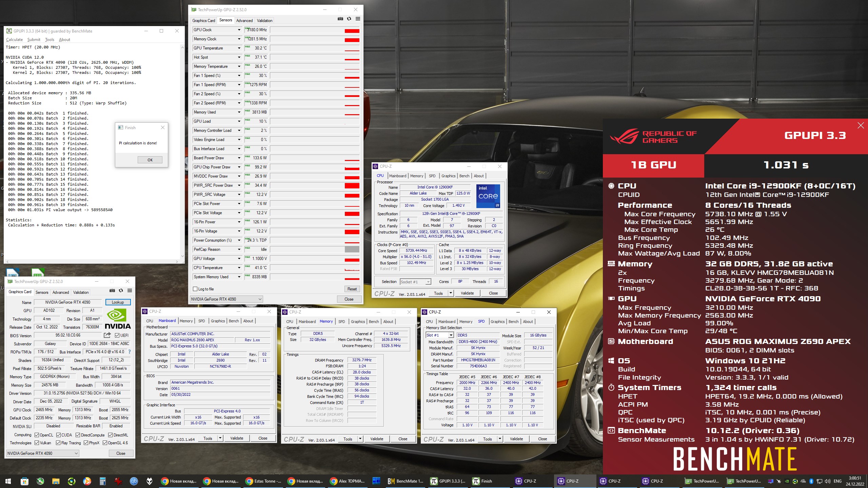Viewport: 868px width, 488px height.
Task: Close the BenchMate GPUPI result overlay
Action: (x=861, y=126)
